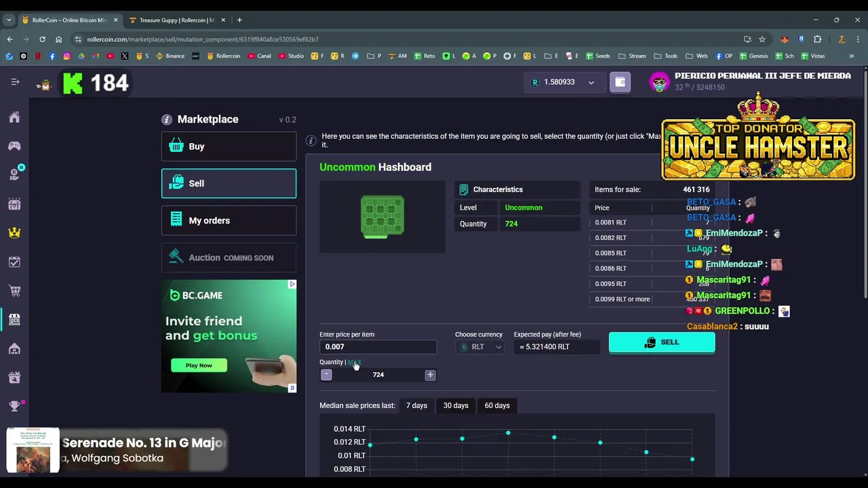Switch to the Treasure Guppy browser tab

pyautogui.click(x=178, y=20)
